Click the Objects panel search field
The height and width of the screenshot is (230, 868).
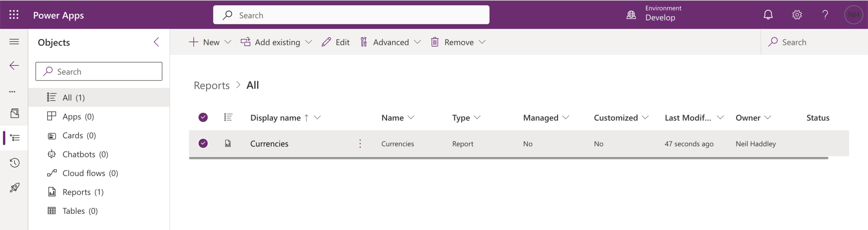(x=99, y=72)
